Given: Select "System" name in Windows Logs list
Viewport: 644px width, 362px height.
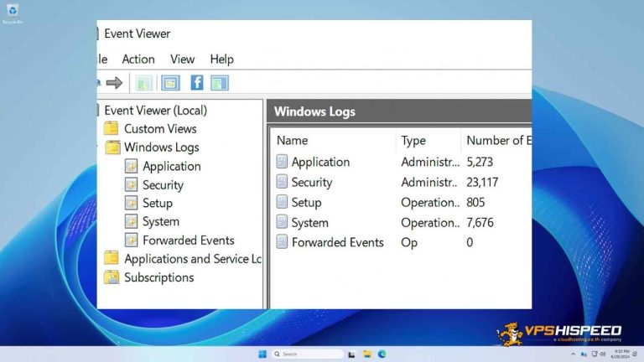Looking at the screenshot, I should tap(309, 222).
